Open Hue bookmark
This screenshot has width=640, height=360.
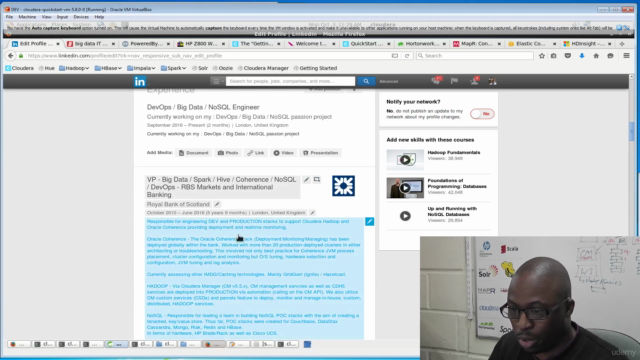pyautogui.click(x=47, y=68)
